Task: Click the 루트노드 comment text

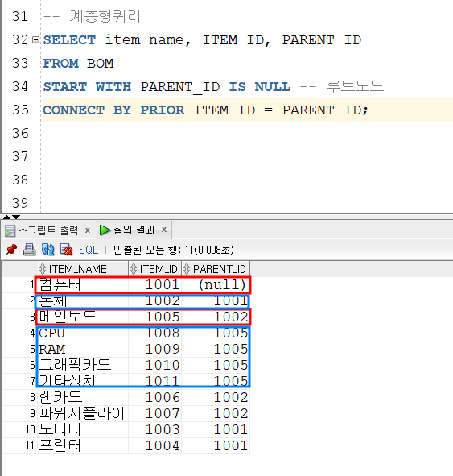Action: pos(355,86)
